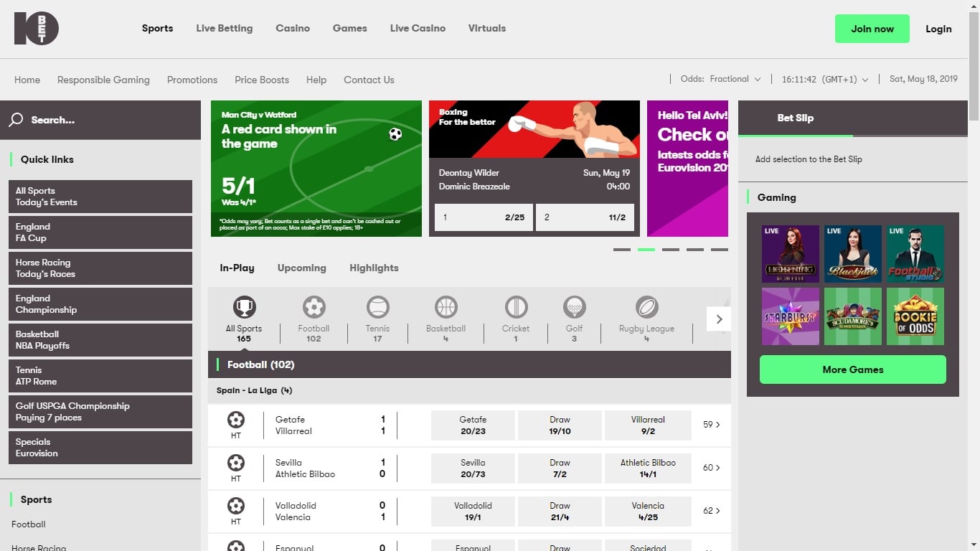Filter in-play by the Cricket icon
Screen dimensions: 980x551
tap(515, 308)
